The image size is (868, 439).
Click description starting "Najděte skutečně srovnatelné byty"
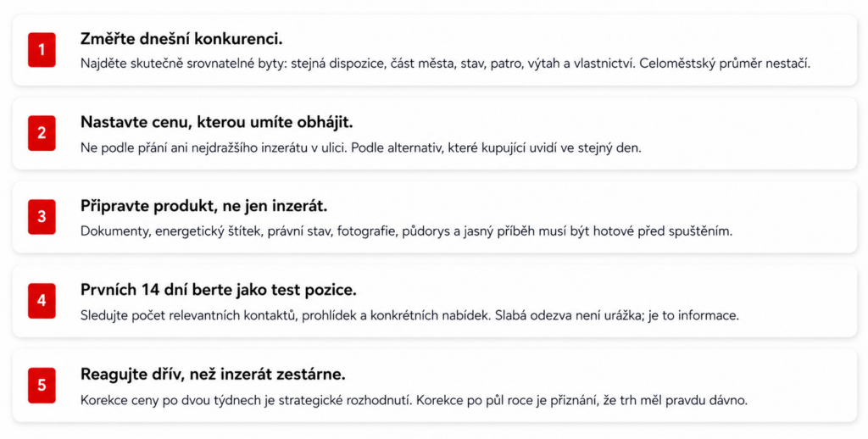pos(445,63)
